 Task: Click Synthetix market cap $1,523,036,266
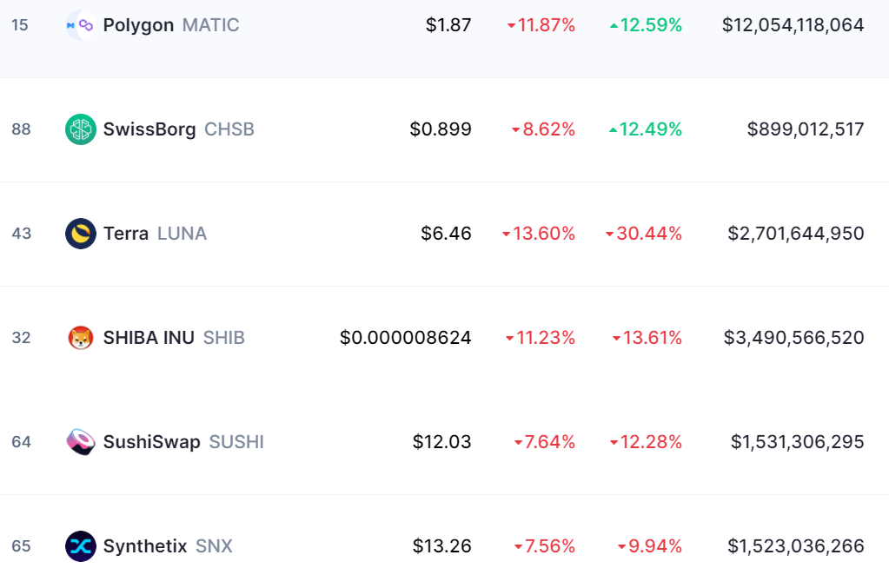pos(796,546)
